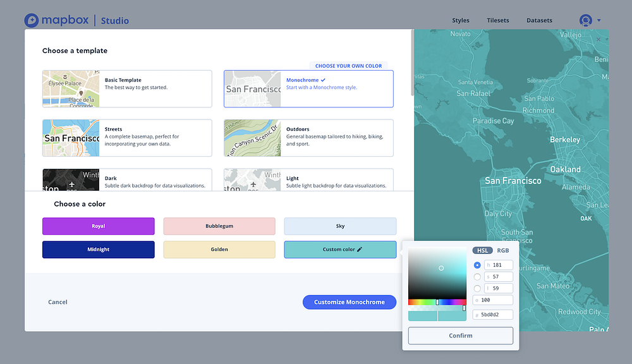632x364 pixels.
Task: Click the Oakland map label
Action: click(x=566, y=169)
